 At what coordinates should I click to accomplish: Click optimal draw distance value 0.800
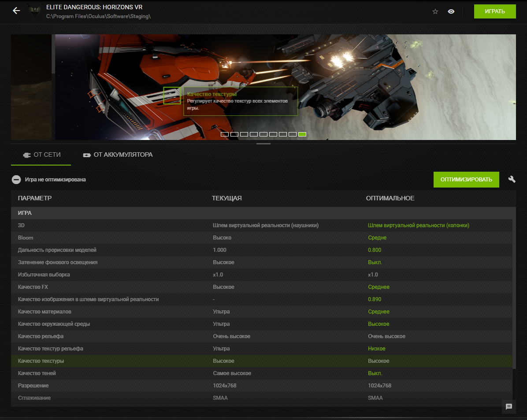375,250
